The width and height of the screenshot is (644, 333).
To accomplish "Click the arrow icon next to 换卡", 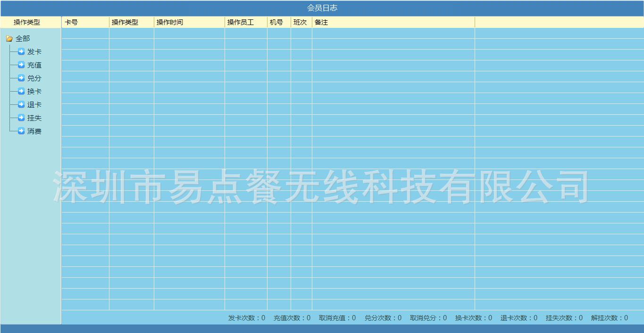I will click(x=21, y=91).
